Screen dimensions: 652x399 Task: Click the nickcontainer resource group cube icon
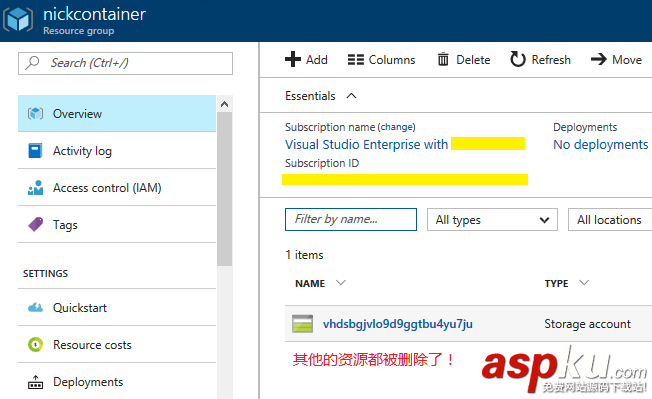pos(17,20)
